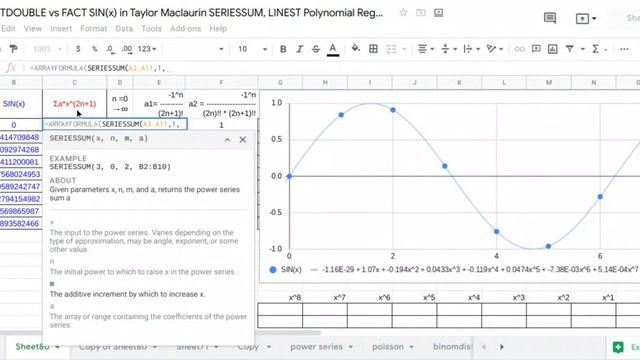Viewport: 640px width, 360px height.
Task: Open the View menu
Action: [x=33, y=29]
